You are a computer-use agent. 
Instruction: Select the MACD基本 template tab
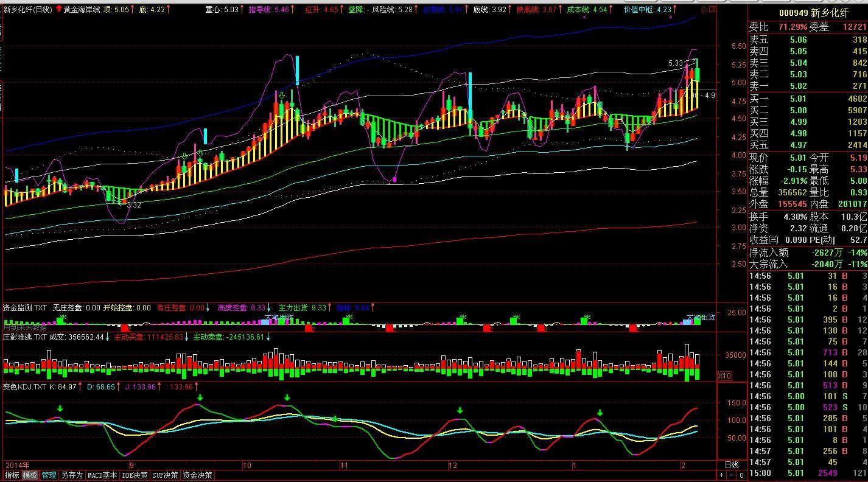(x=102, y=475)
